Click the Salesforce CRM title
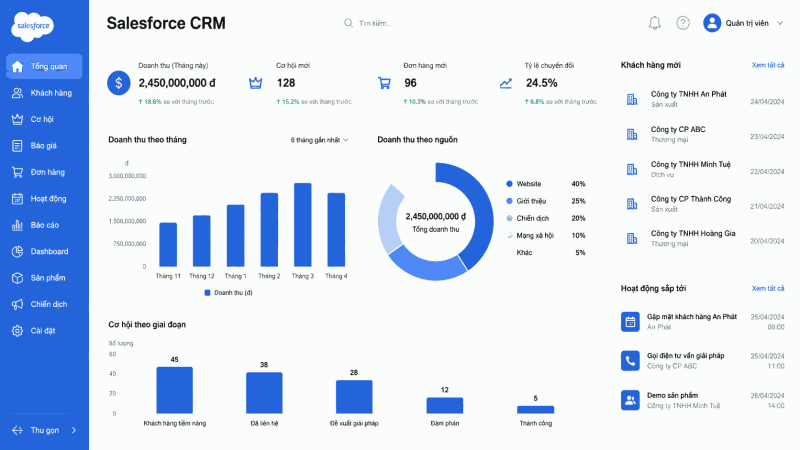Screen dimensions: 800x450 (166, 23)
